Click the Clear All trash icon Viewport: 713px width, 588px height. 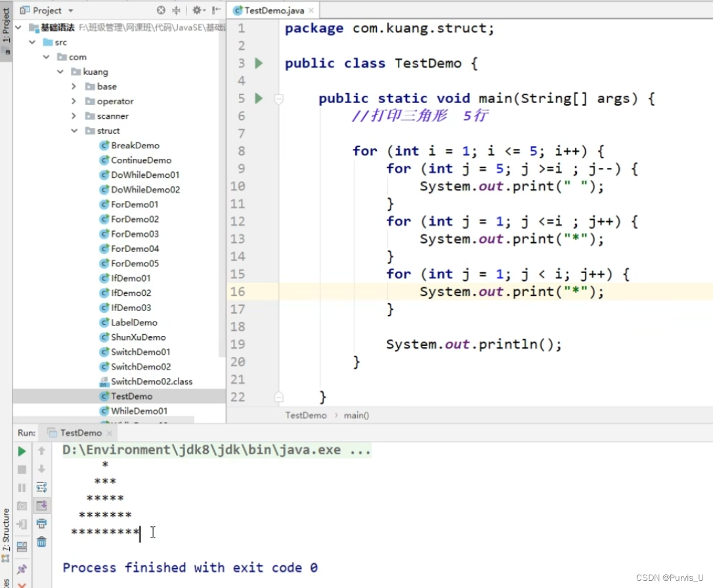point(41,541)
